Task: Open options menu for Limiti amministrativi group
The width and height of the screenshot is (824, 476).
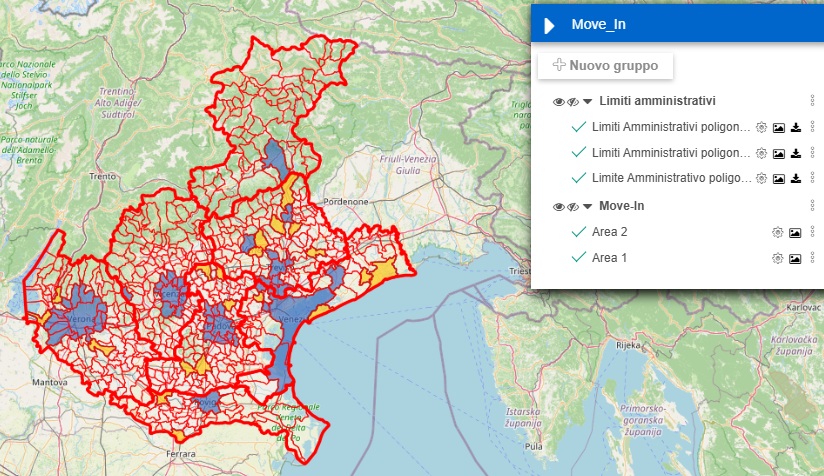Action: click(x=812, y=101)
